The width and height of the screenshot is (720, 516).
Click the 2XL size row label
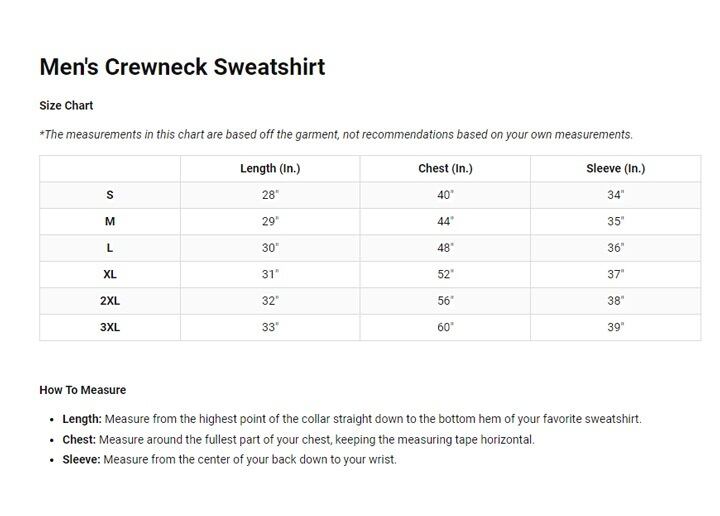click(110, 300)
